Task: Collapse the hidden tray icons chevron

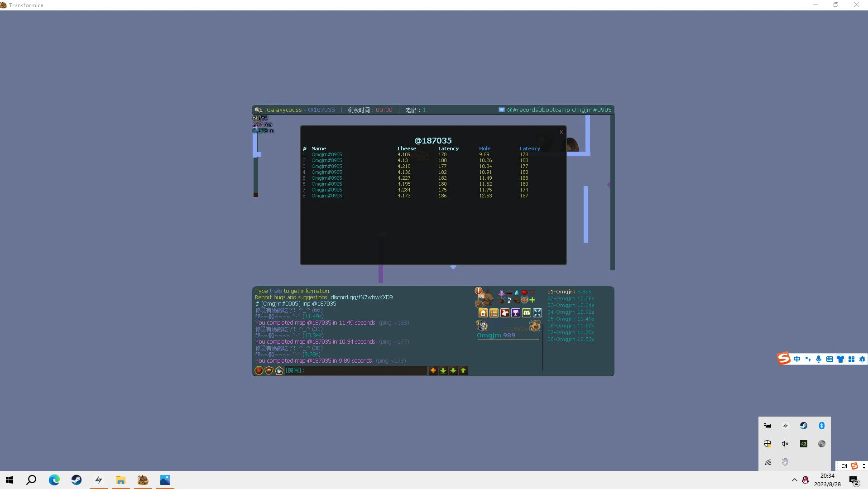Action: (795, 480)
